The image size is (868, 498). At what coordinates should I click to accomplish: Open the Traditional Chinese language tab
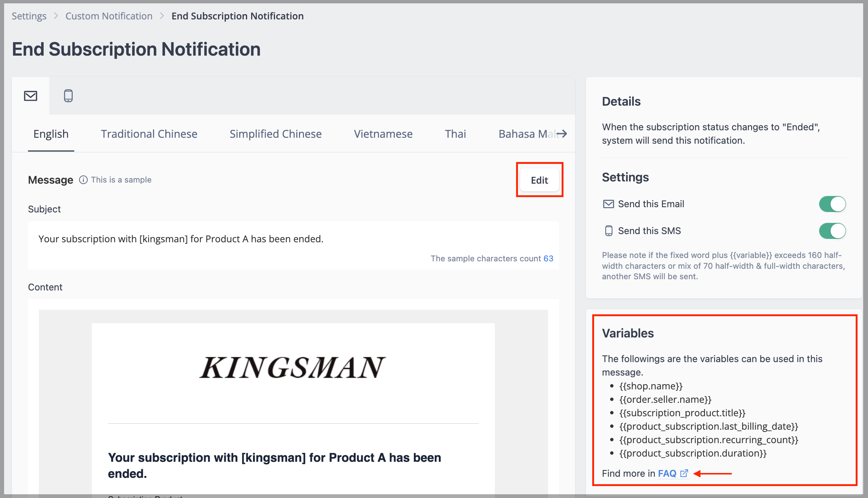[x=149, y=134]
